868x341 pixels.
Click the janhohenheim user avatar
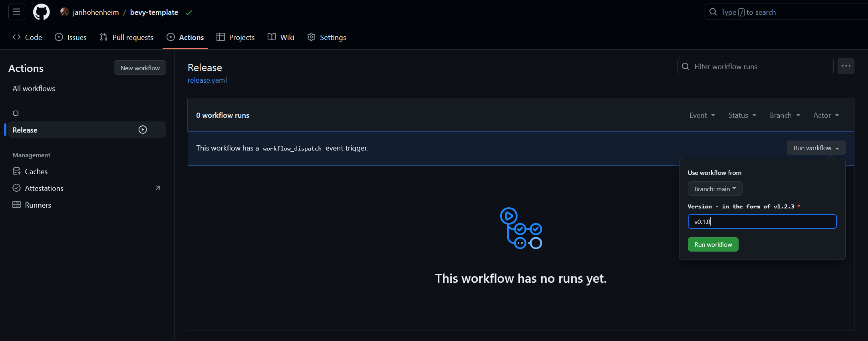64,12
